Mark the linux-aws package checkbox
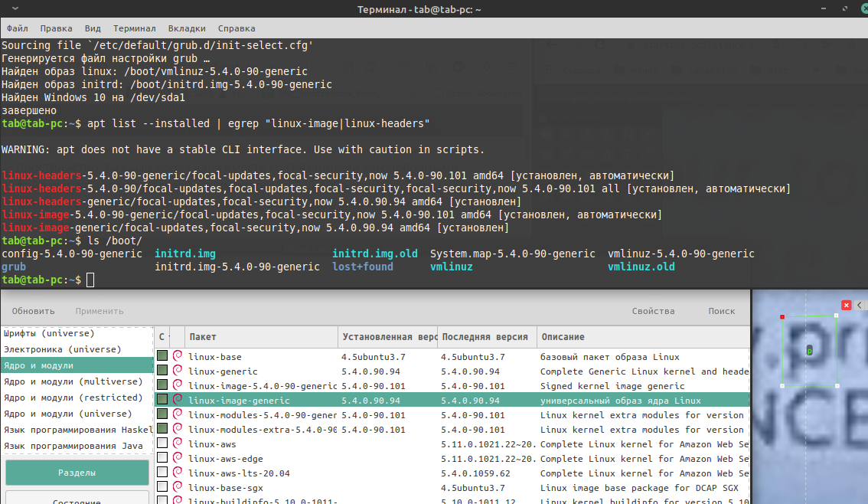 click(162, 443)
